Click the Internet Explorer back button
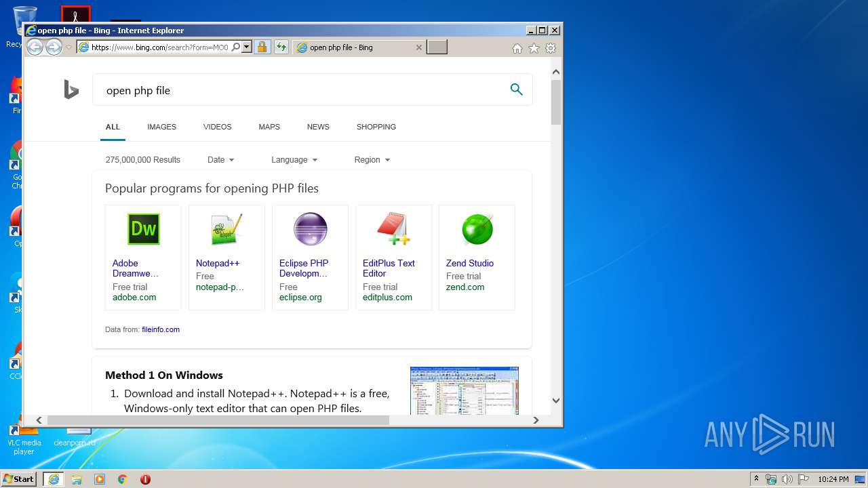 click(x=35, y=47)
